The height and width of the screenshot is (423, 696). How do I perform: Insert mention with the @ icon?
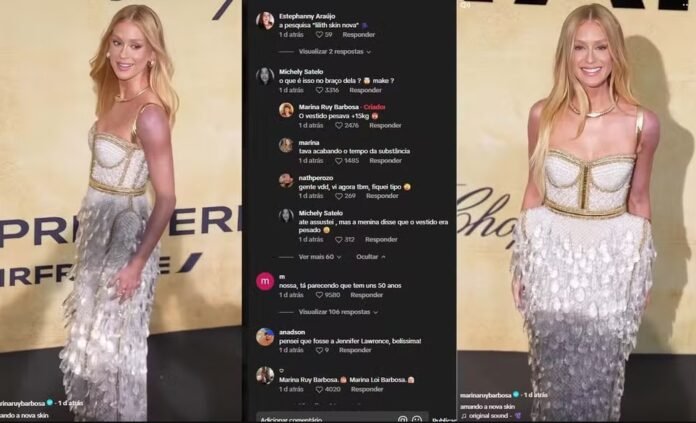pyautogui.click(x=403, y=419)
